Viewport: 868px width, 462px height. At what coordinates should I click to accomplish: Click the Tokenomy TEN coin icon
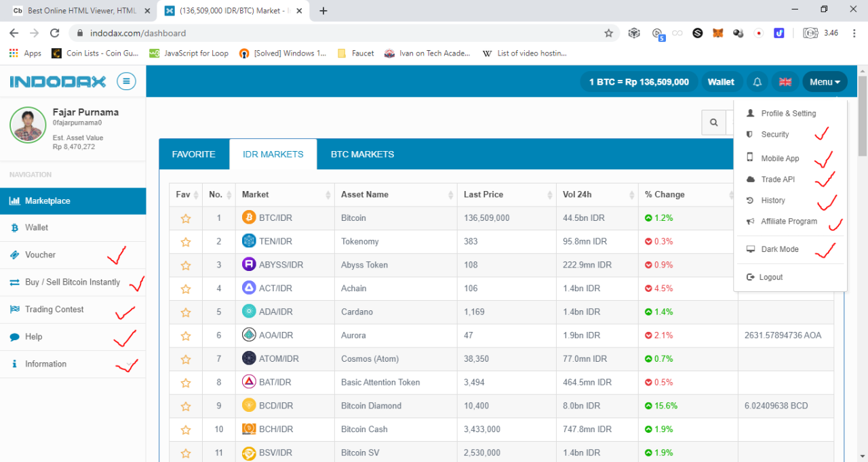(x=249, y=241)
